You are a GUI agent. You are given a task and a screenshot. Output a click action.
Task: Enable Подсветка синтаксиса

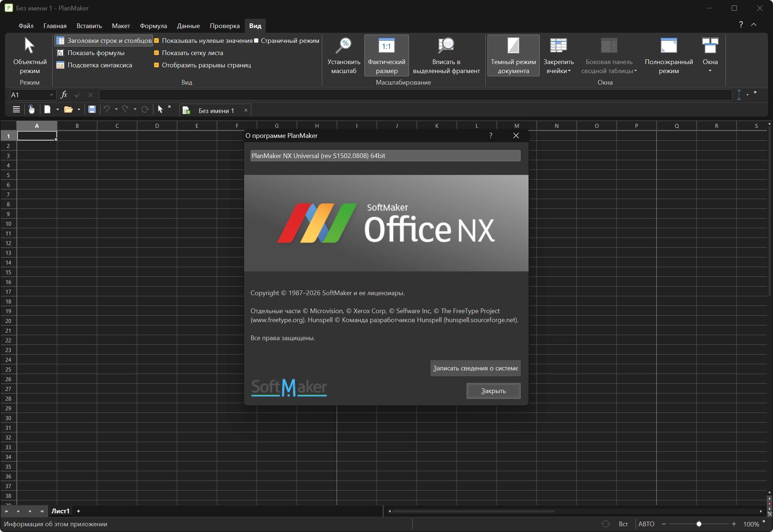[95, 65]
